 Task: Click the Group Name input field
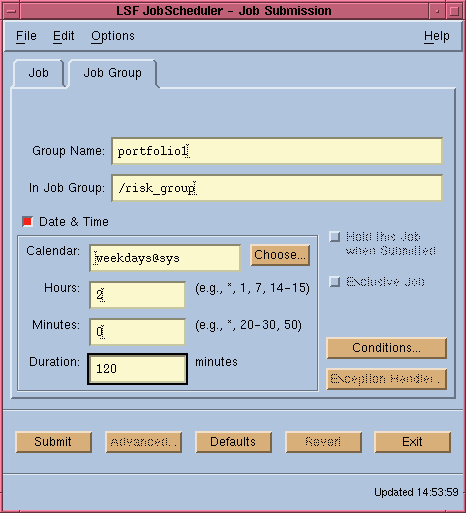click(x=277, y=151)
